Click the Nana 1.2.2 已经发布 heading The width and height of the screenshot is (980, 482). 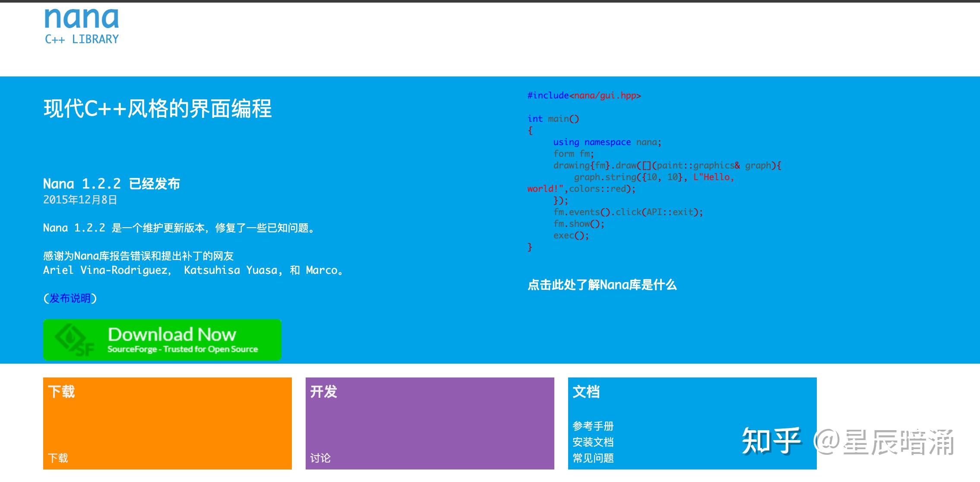pos(113,183)
